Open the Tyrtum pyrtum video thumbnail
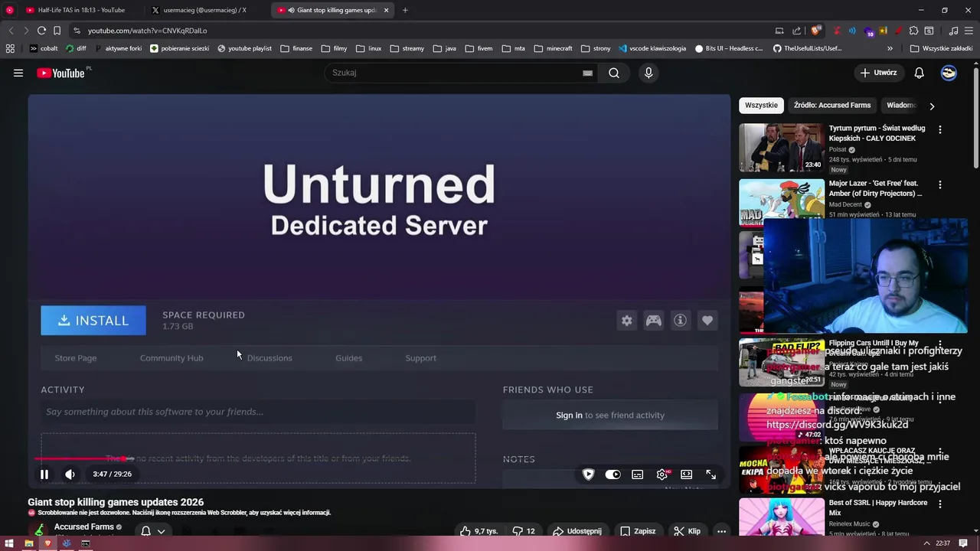This screenshot has width=980, height=551. [x=782, y=148]
